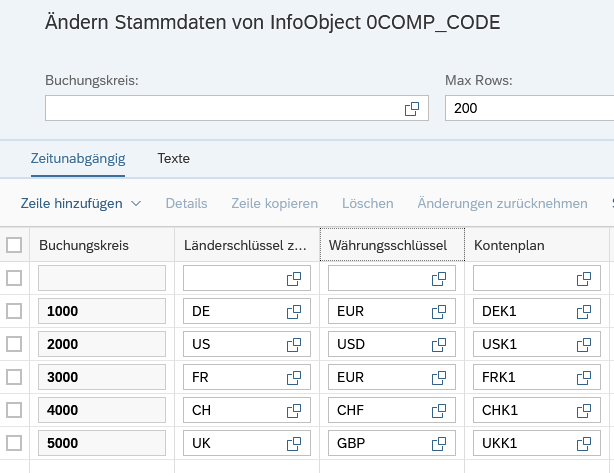
Task: Toggle the select-all checkbox in table header
Action: pyautogui.click(x=14, y=245)
